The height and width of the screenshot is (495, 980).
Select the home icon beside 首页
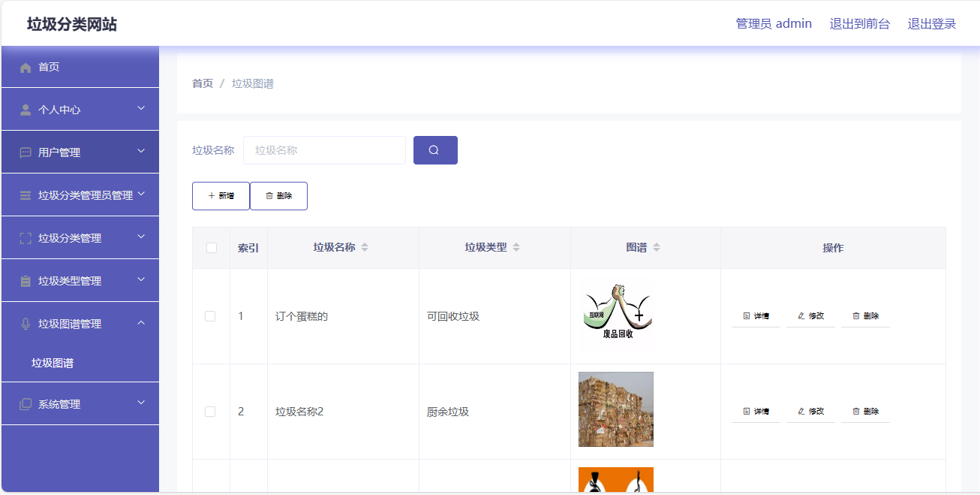(26, 66)
